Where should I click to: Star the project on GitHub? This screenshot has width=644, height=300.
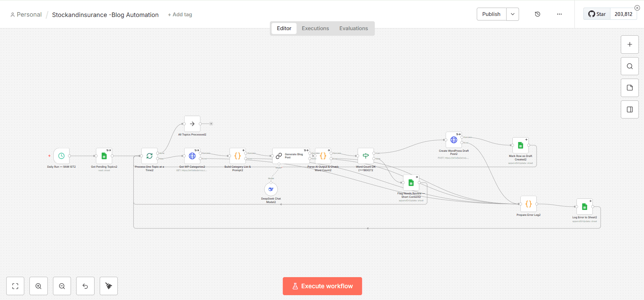tap(597, 14)
